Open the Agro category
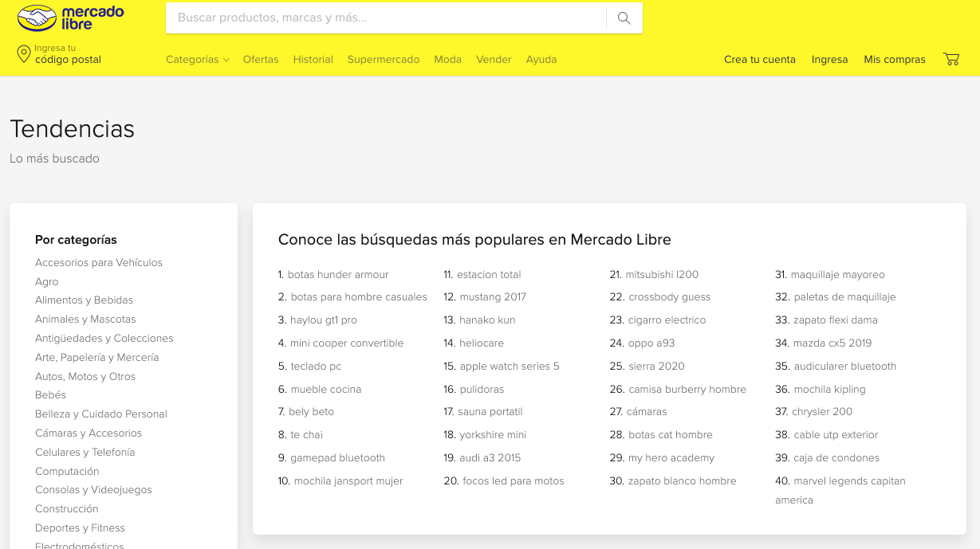 tap(47, 282)
